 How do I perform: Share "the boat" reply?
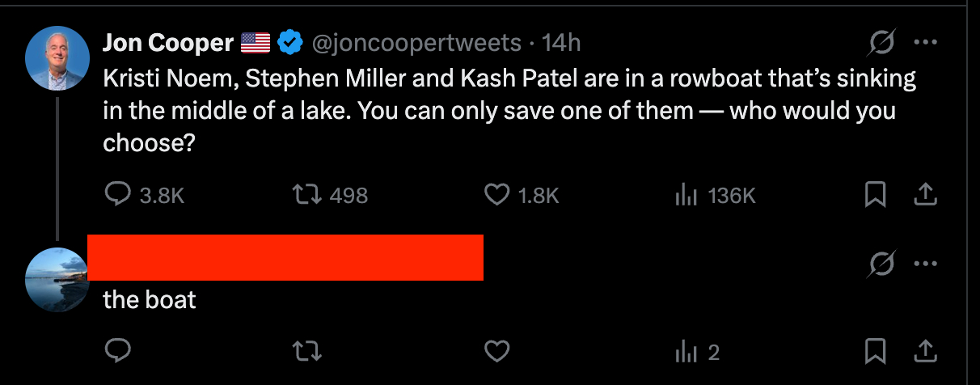pyautogui.click(x=926, y=351)
